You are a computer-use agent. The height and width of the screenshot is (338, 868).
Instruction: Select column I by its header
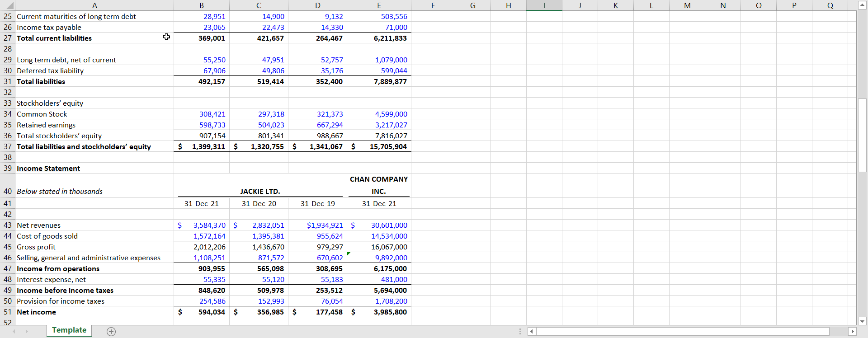coord(544,5)
